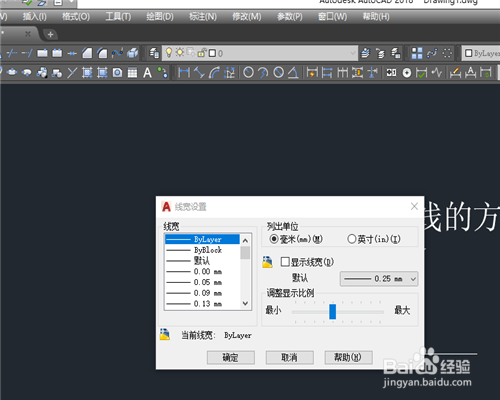Select the Angular dimension tool

coord(293,72)
